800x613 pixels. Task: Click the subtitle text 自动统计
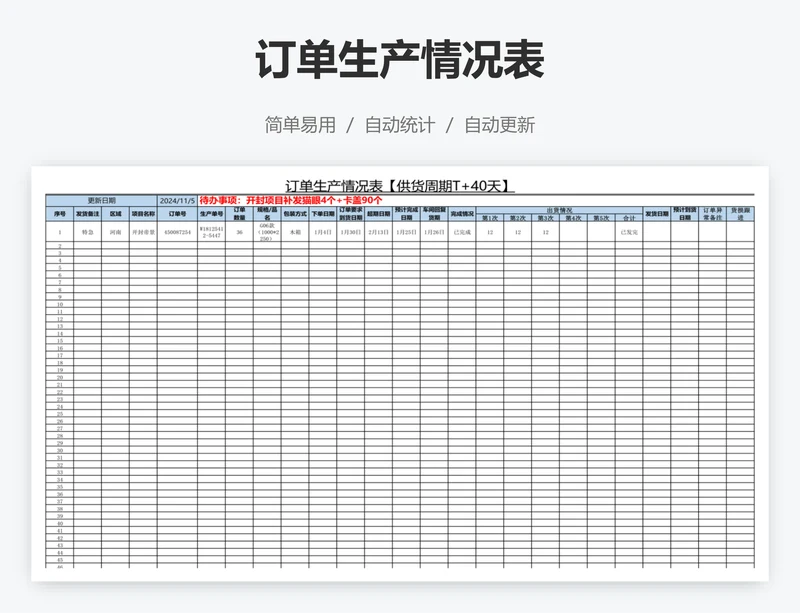(400, 125)
